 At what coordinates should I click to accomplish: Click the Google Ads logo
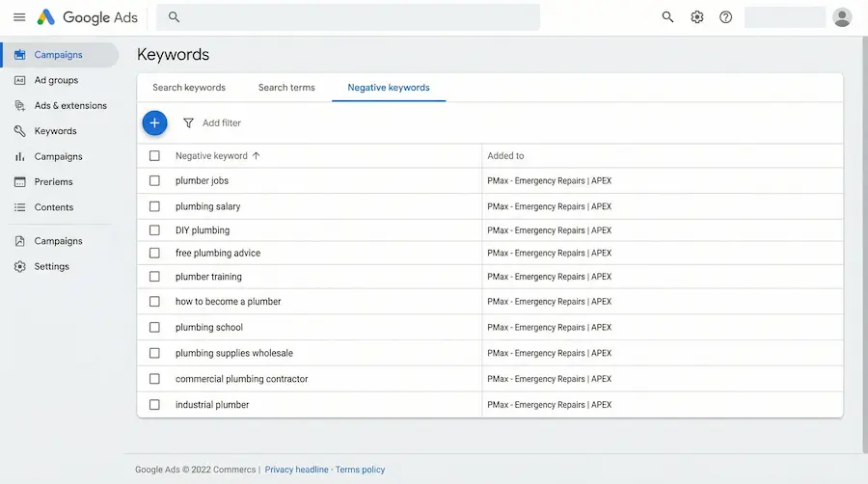coord(87,17)
